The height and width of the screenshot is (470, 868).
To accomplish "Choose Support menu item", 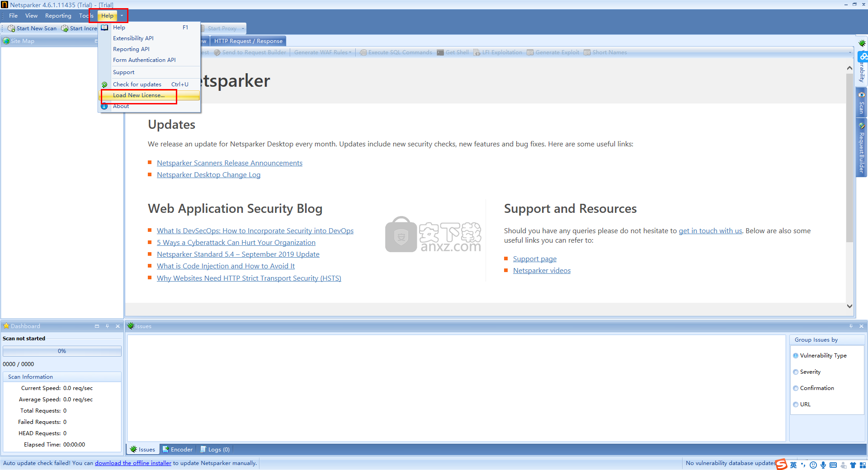I will click(x=150, y=72).
